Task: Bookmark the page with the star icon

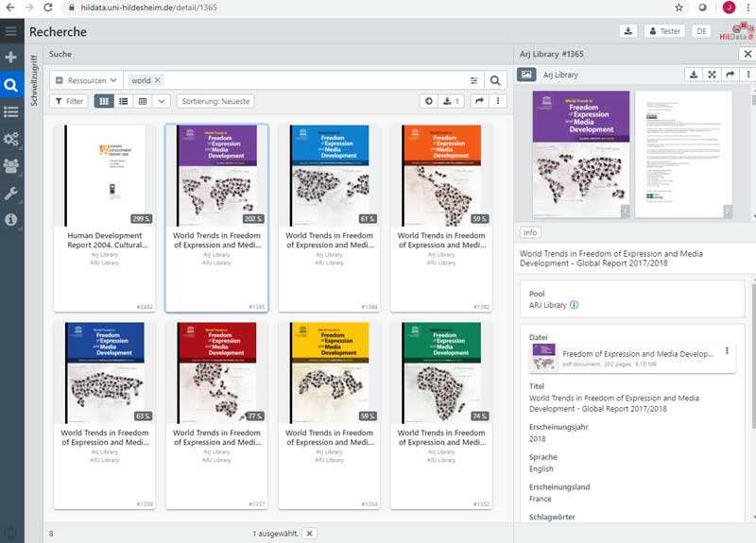Action: coord(679,8)
